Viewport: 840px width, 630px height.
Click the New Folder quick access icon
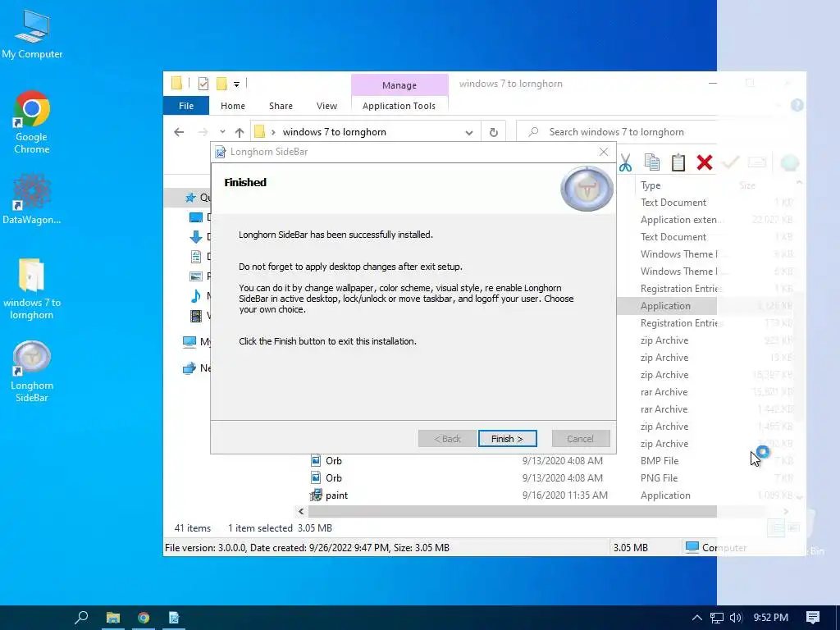(221, 84)
